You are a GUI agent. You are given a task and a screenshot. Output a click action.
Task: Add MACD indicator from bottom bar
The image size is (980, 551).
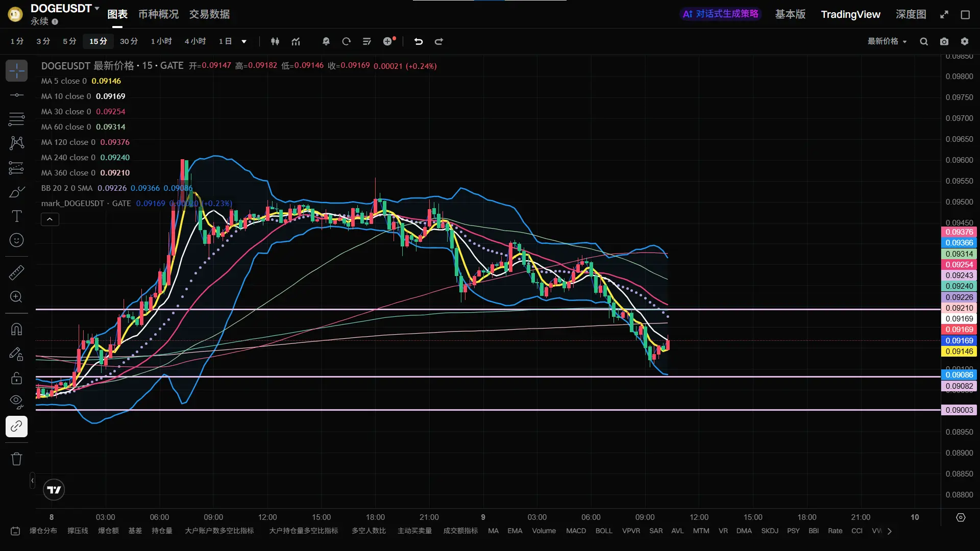pyautogui.click(x=576, y=531)
